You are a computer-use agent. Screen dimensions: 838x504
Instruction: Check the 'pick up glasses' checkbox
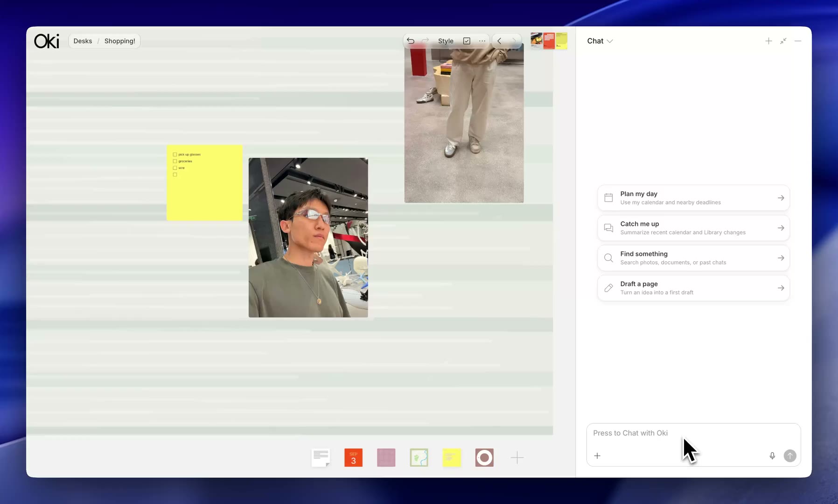pos(175,154)
